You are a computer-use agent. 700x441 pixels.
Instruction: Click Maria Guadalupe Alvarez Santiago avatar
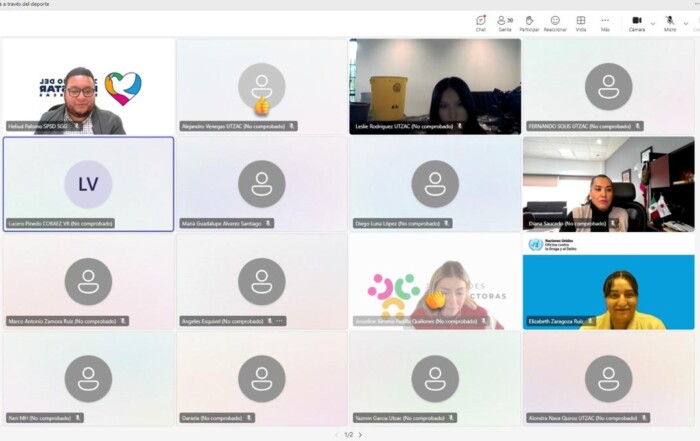[x=262, y=184]
